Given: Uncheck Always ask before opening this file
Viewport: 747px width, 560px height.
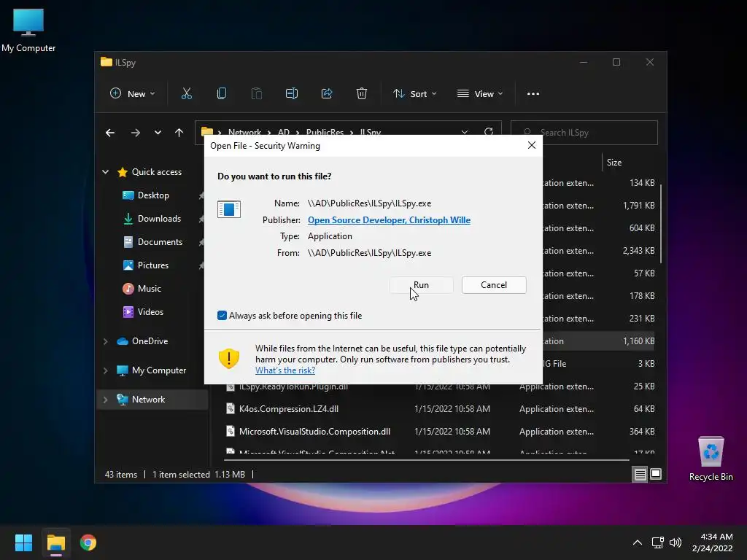Looking at the screenshot, I should tap(222, 315).
